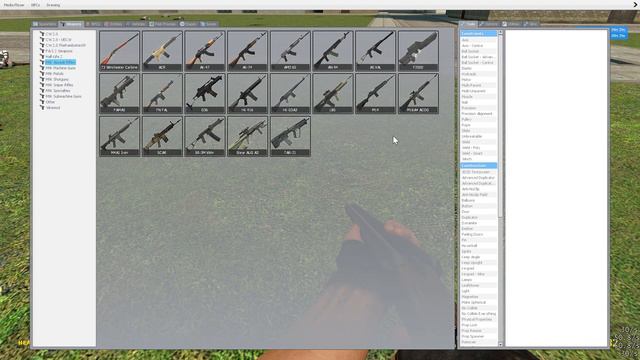Select the Precision Alignment tool
The image size is (640, 360).
(479, 113)
